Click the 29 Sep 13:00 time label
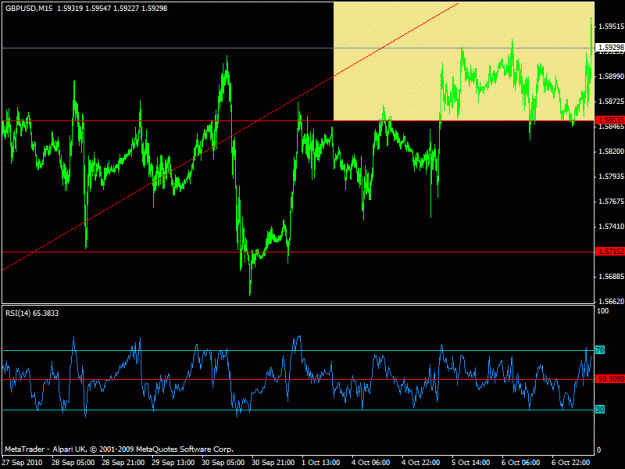Screen dimensions: 625x469 coord(173,463)
